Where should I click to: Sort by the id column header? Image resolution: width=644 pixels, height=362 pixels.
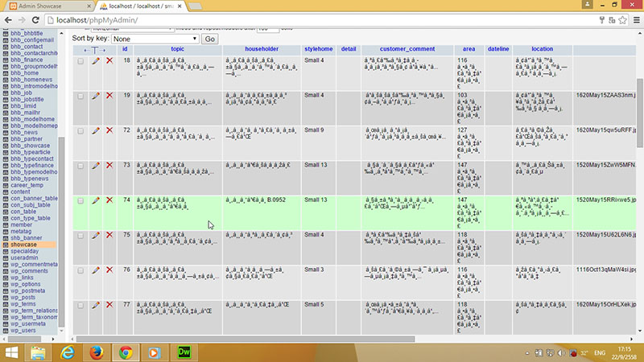[125, 49]
